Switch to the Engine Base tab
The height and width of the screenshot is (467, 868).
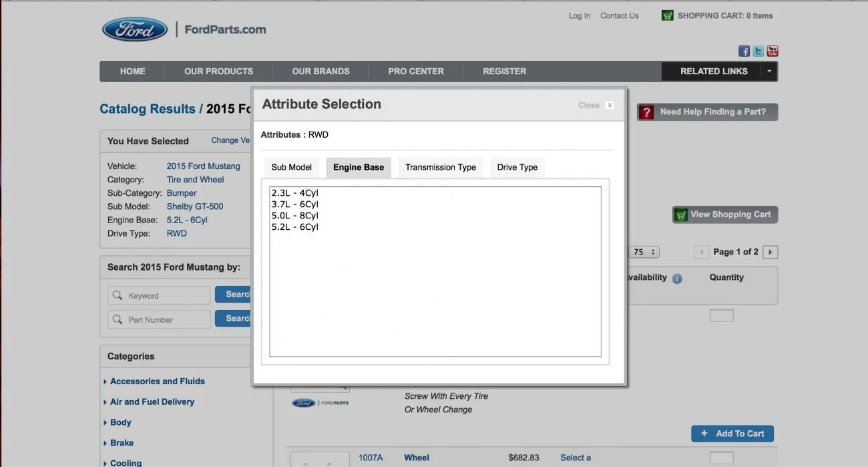359,167
